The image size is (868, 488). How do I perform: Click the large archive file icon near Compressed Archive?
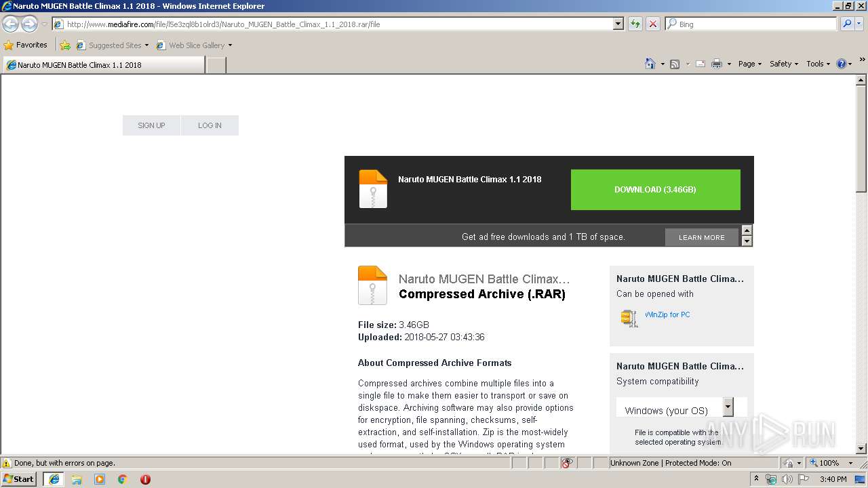pyautogui.click(x=372, y=285)
